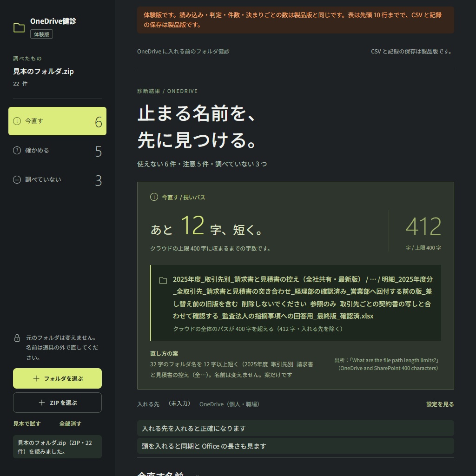Click the 字 / 上限 400 字 caption
Screen dimensions: 476x476
coord(423,248)
